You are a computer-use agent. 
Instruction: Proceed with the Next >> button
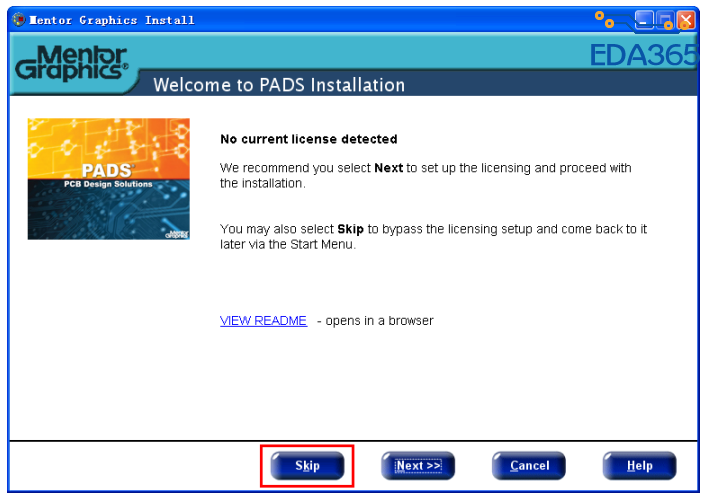click(x=418, y=466)
